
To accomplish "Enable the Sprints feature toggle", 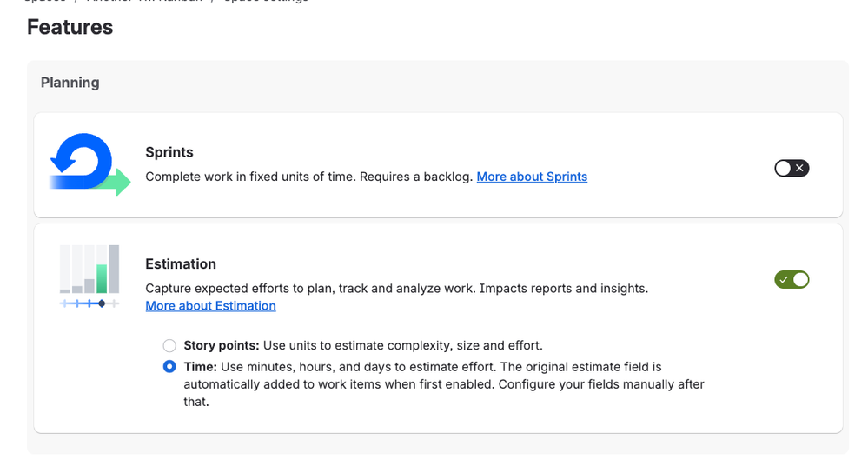I will pos(792,168).
